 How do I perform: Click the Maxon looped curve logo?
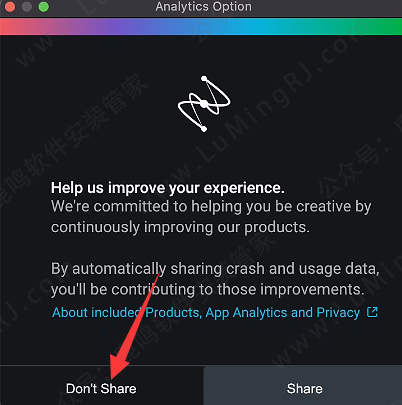[204, 104]
